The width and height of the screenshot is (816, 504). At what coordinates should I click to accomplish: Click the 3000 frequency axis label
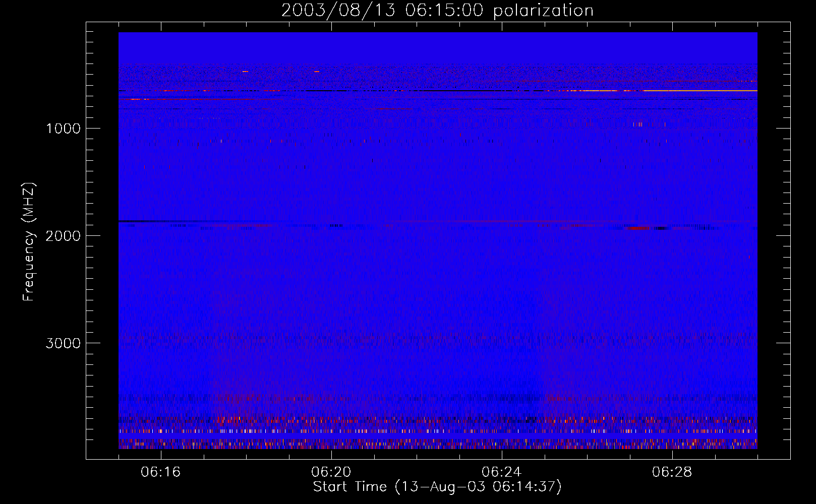[63, 343]
